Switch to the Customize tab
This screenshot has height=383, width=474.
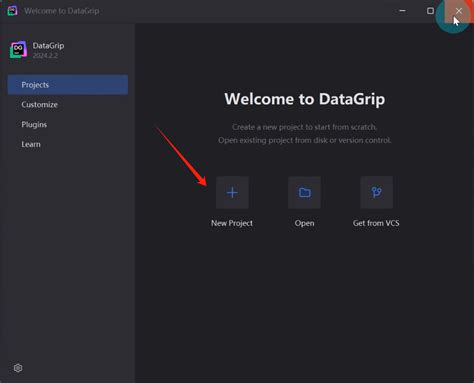point(68,105)
